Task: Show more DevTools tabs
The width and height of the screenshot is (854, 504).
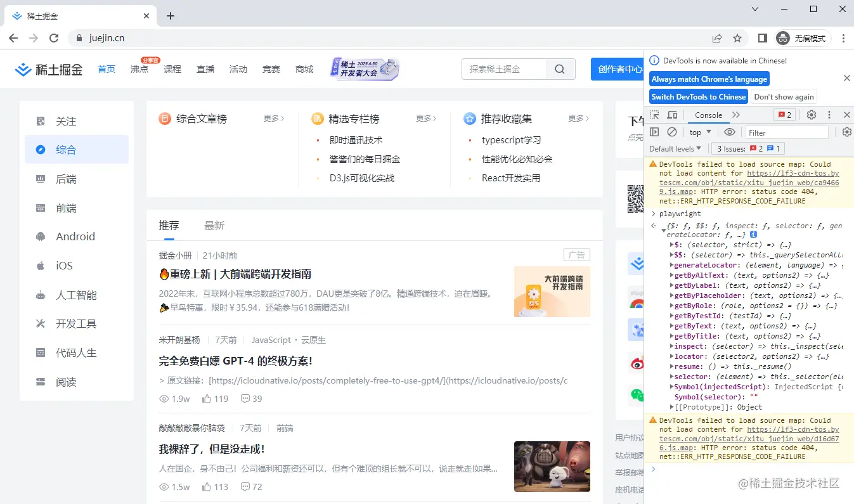Action: click(x=736, y=115)
